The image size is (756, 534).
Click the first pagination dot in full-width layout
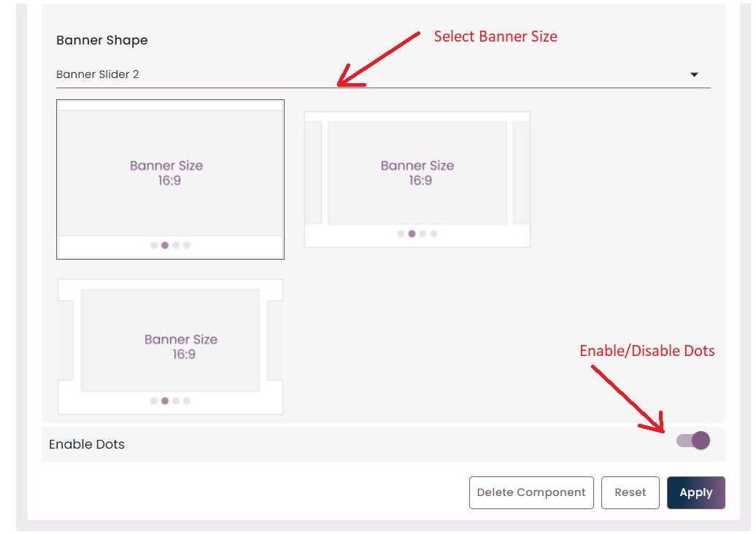pos(154,245)
